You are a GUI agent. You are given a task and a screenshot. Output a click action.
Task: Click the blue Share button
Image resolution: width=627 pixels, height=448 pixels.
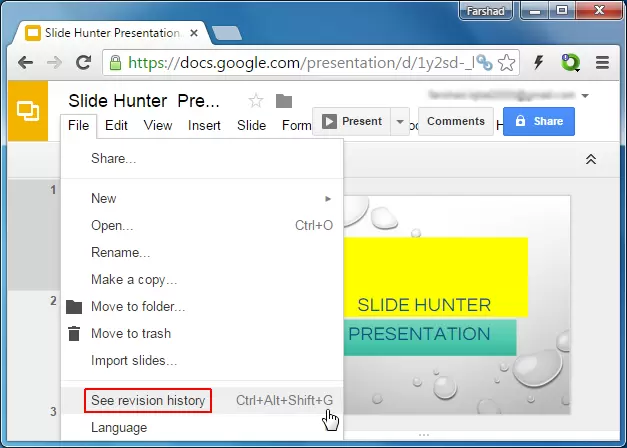(539, 121)
